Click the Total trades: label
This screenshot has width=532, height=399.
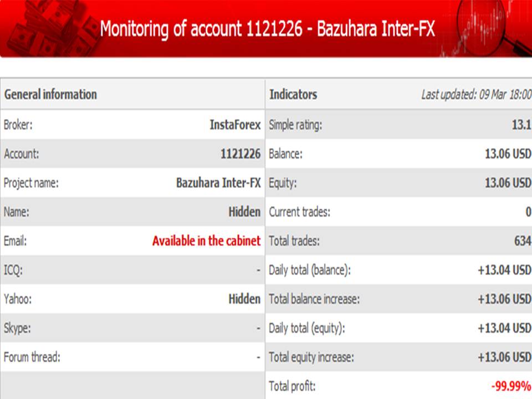coord(294,241)
